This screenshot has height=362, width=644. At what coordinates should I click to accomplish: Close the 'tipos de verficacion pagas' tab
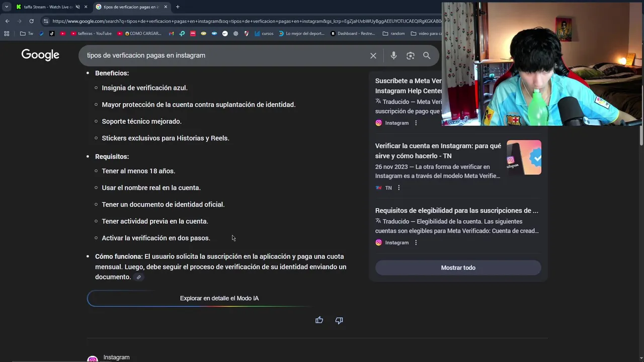166,7
